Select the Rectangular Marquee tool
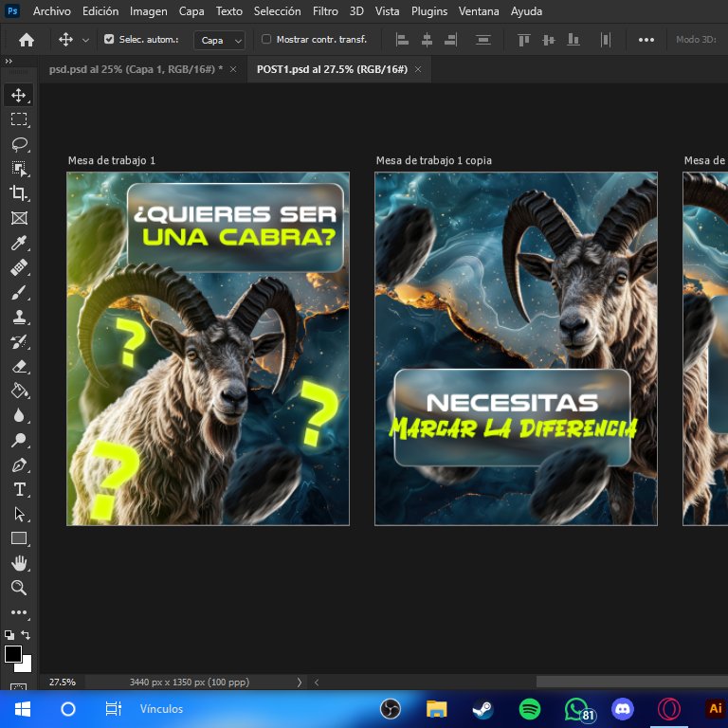This screenshot has width=728, height=728. point(19,119)
